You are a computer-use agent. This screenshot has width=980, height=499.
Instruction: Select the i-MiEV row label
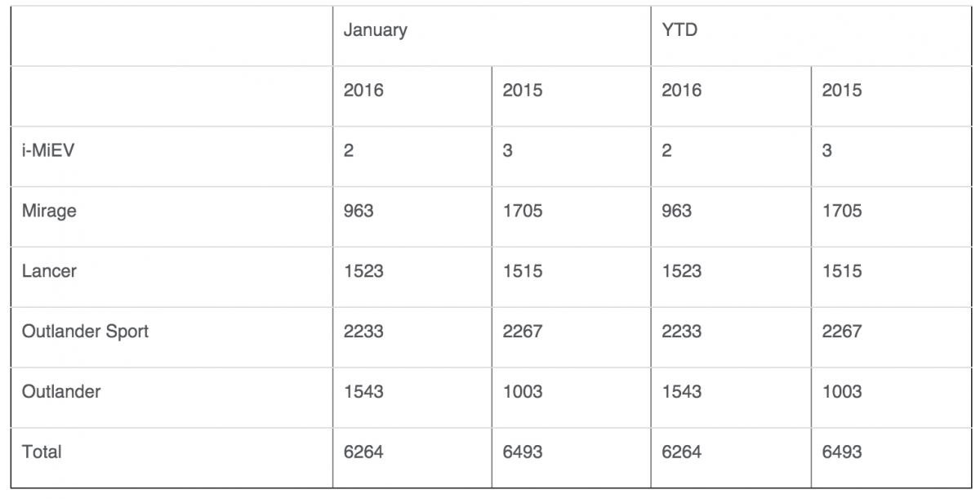47,150
